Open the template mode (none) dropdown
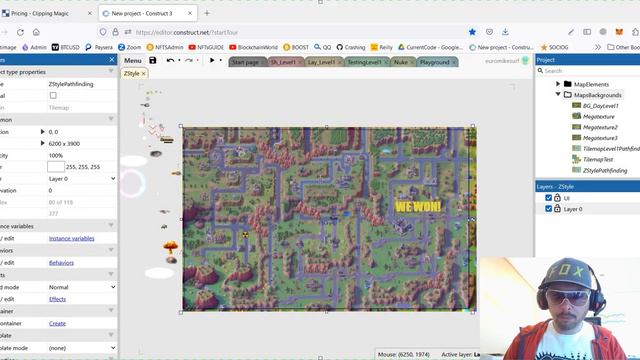This screenshot has width=640, height=360. pyautogui.click(x=82, y=348)
